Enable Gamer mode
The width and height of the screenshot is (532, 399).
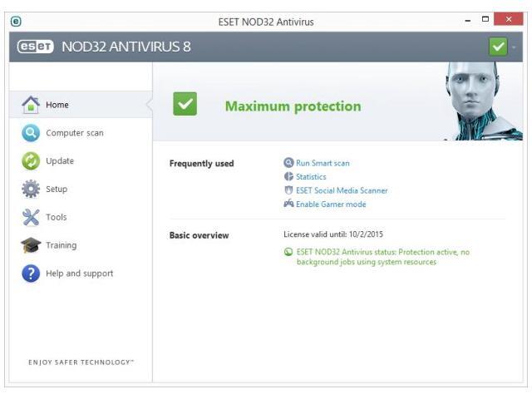331,204
